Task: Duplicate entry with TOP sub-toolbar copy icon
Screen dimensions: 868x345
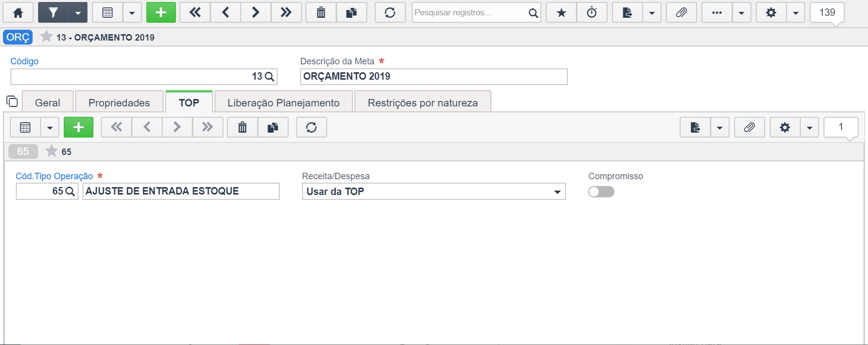Action: [x=273, y=128]
